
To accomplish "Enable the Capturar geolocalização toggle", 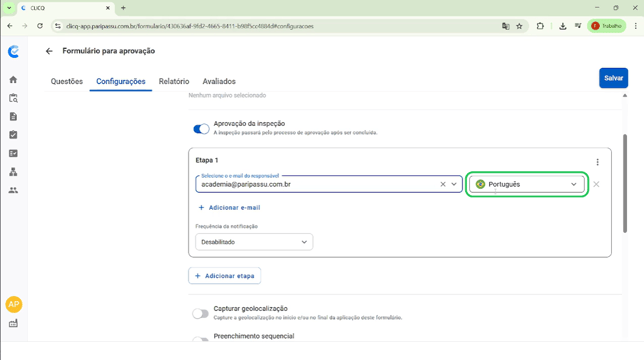I will (x=200, y=314).
